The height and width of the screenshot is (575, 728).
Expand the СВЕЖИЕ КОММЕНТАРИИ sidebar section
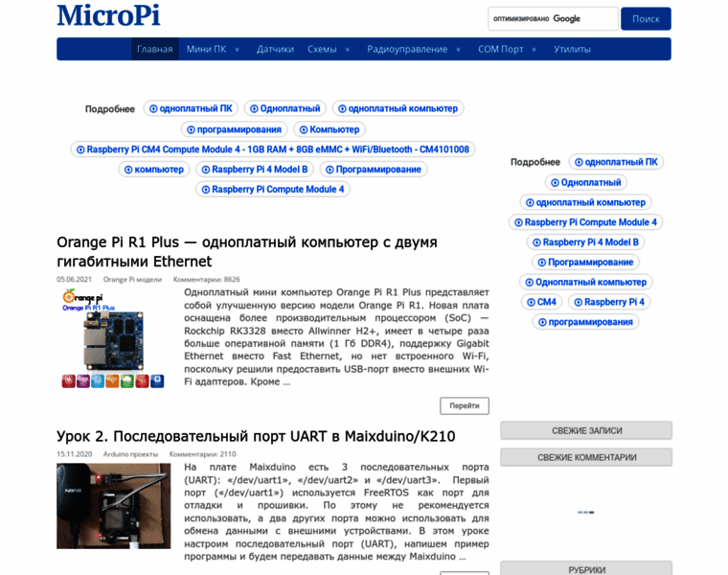586,457
